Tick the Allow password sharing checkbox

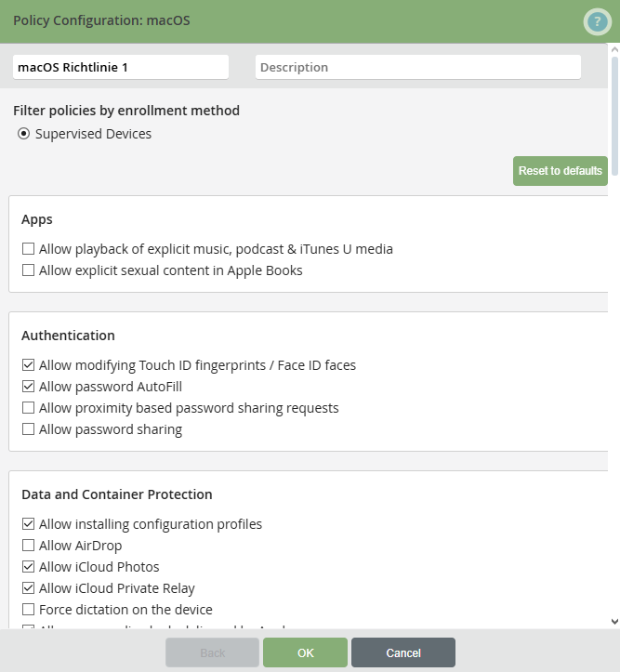[x=29, y=429]
